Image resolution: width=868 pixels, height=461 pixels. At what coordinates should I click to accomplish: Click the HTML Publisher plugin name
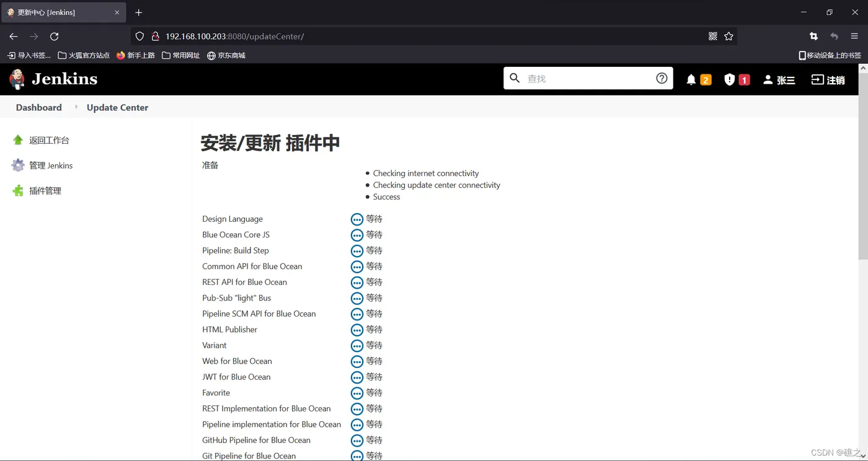click(x=229, y=330)
